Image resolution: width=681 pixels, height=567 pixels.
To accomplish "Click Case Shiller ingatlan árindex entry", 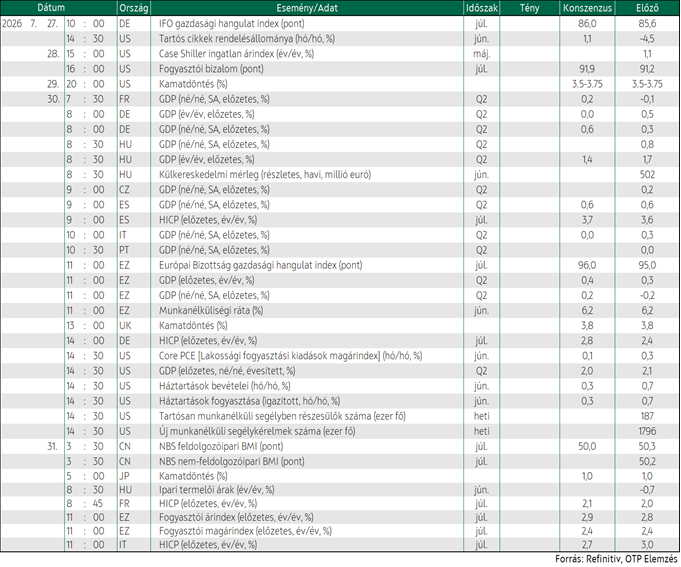I will coord(236,54).
